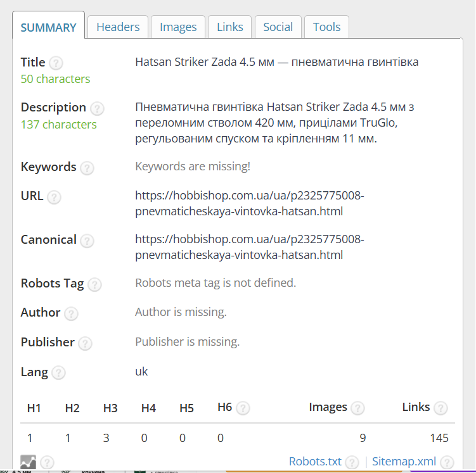The image size is (476, 473).
Task: Click the Canonical URL text
Action: click(250, 247)
